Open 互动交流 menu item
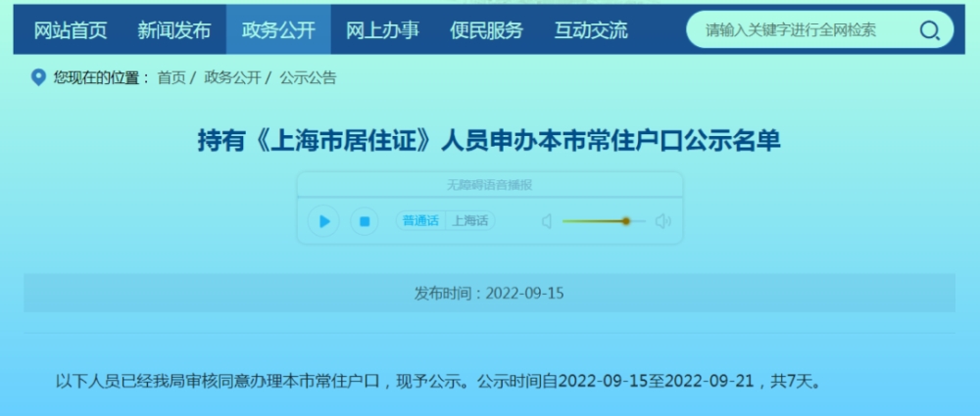 point(591,30)
